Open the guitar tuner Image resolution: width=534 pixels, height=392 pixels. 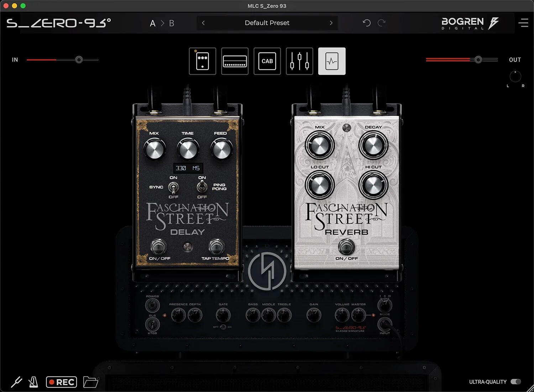[17, 382]
